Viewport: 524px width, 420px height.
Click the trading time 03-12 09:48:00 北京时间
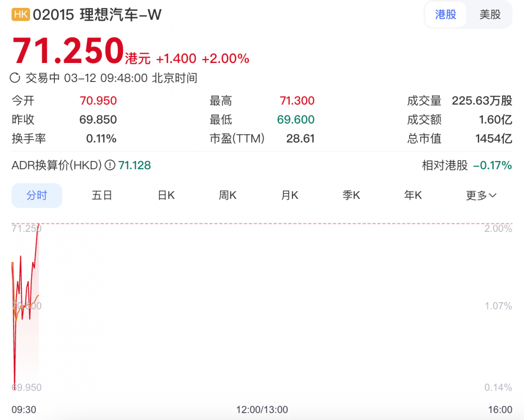[x=131, y=78]
